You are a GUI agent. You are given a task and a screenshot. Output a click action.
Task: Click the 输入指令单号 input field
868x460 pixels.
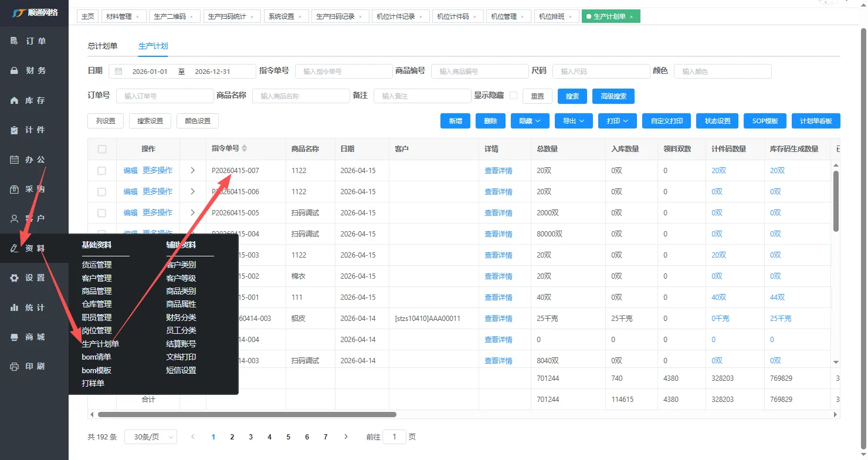[343, 72]
